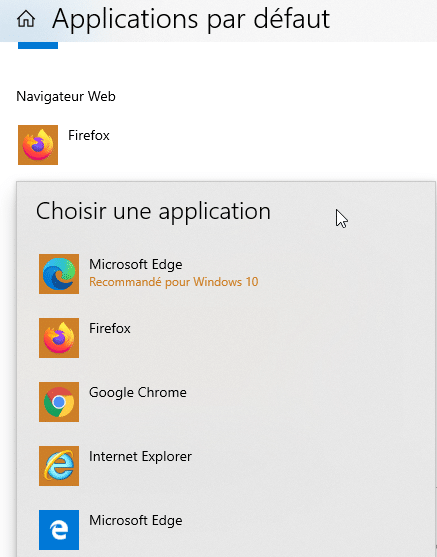Viewport: 437px width, 557px height.
Task: Click the 'Applications par défaut' page title
Action: click(191, 19)
